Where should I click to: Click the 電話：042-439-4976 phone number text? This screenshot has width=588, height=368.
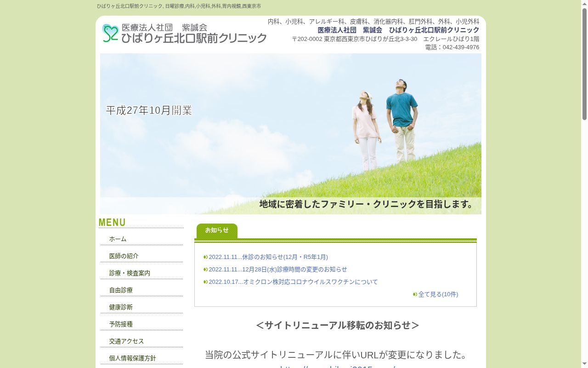(x=452, y=47)
